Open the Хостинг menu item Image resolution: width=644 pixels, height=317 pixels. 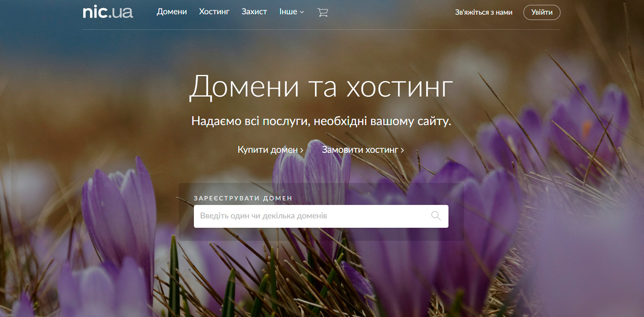[x=214, y=12]
